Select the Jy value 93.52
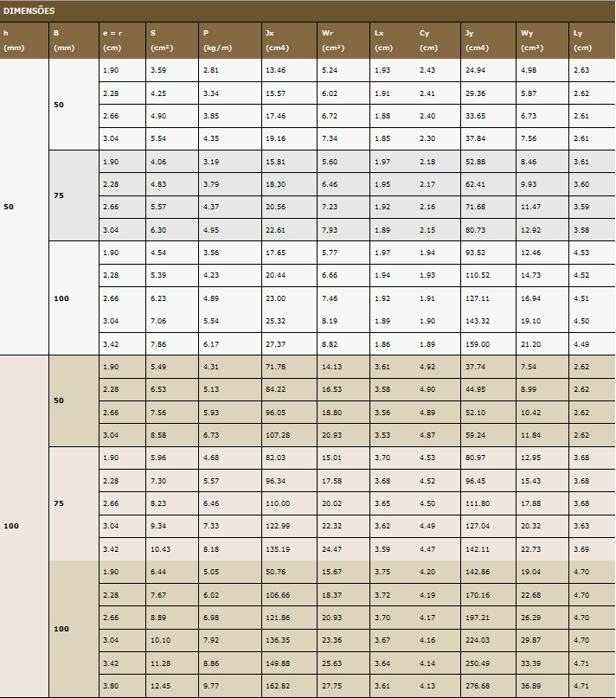The height and width of the screenshot is (698, 616). click(x=475, y=253)
